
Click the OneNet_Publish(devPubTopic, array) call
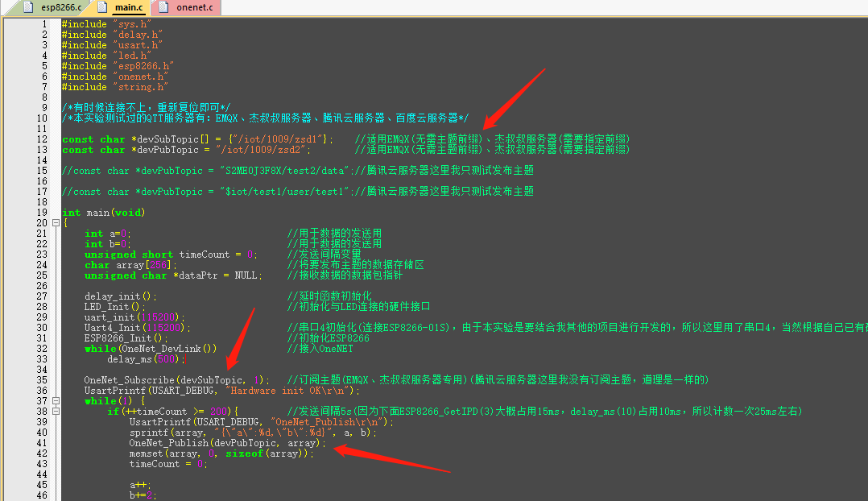(x=228, y=443)
